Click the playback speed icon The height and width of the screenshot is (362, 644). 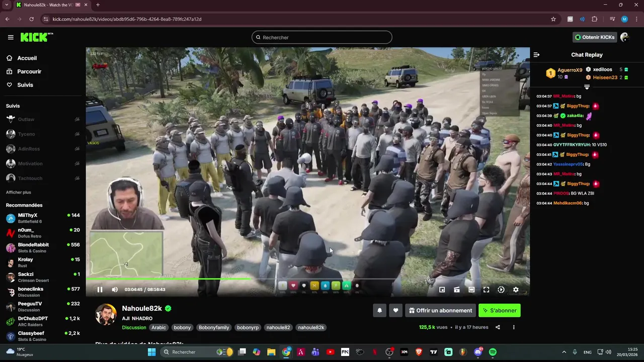501,290
